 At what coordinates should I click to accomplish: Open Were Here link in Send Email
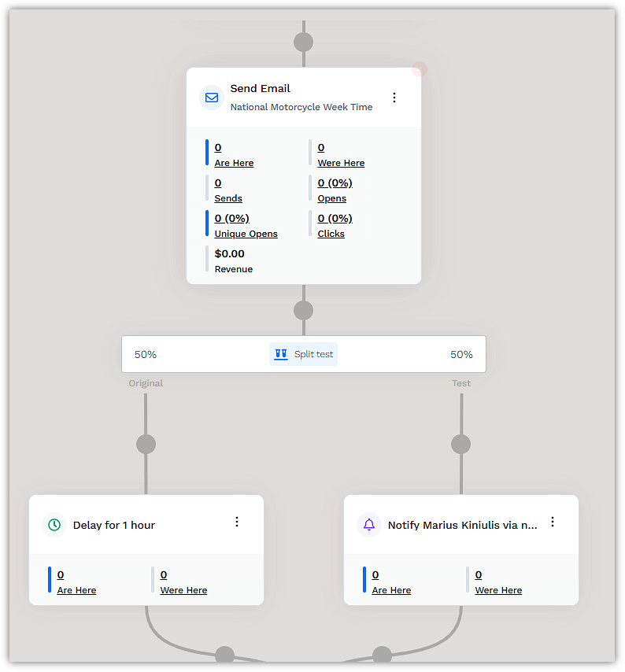341,163
